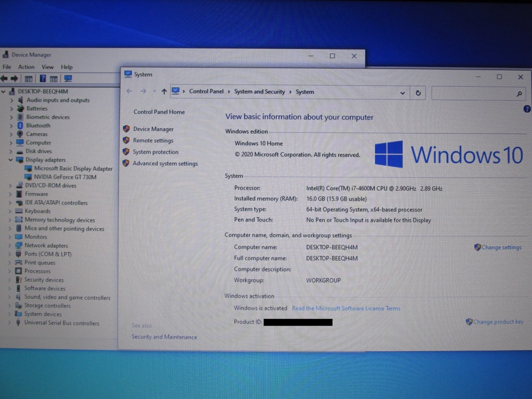The height and width of the screenshot is (399, 532).
Task: Open the address bar history dropdown
Action: [x=403, y=92]
